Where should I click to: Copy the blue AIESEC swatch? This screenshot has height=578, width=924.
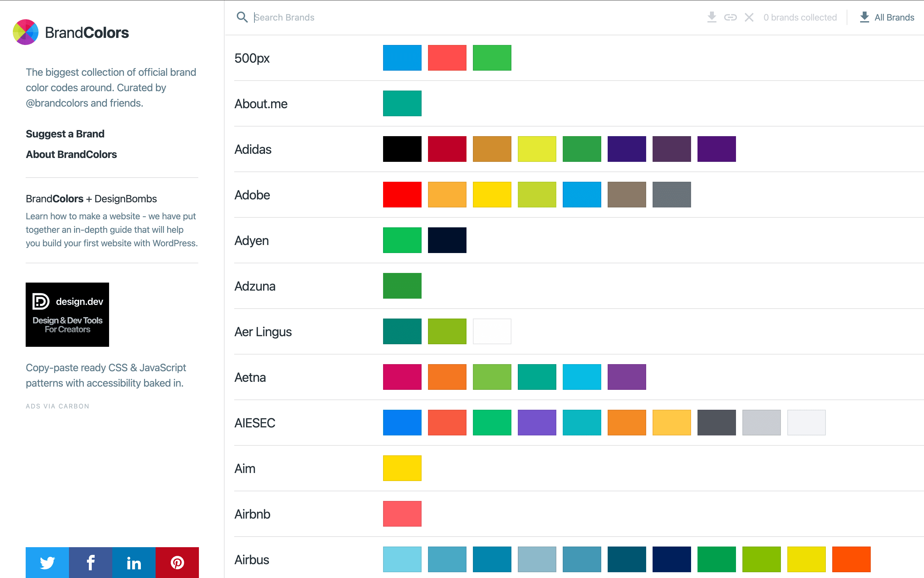(x=402, y=422)
